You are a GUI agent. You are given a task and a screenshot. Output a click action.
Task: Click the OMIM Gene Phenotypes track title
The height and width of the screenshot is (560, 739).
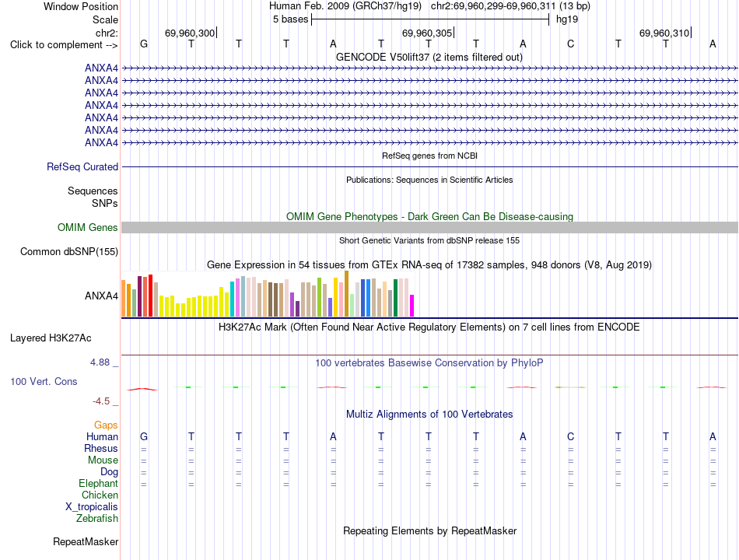430,216
